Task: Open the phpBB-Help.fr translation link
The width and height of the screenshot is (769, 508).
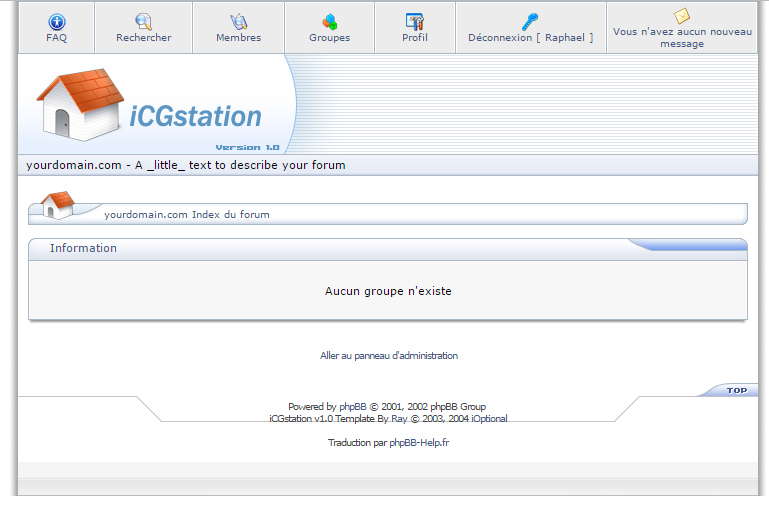Action: tap(419, 443)
